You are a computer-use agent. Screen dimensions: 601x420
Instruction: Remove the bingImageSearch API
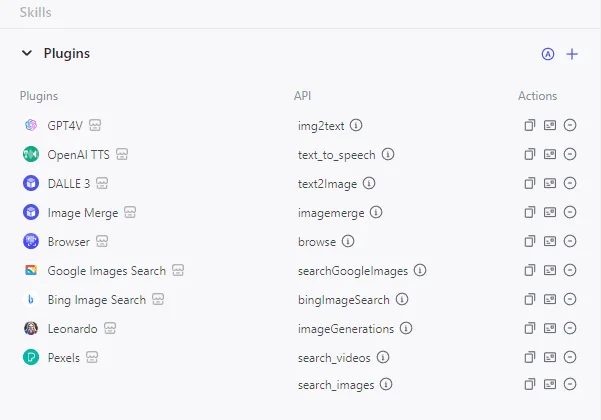click(570, 299)
